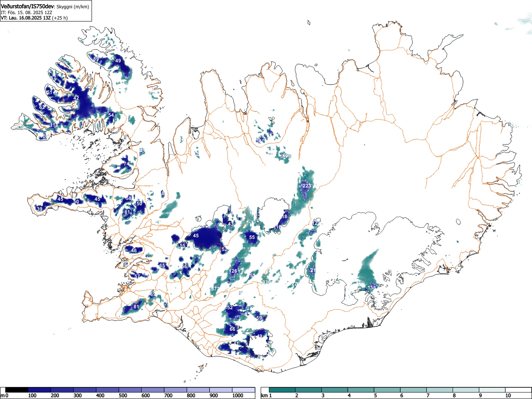This screenshot has width=532, height=399.
Task: Click the 900–1000 m pale lavender legend segment
Action: point(221,390)
